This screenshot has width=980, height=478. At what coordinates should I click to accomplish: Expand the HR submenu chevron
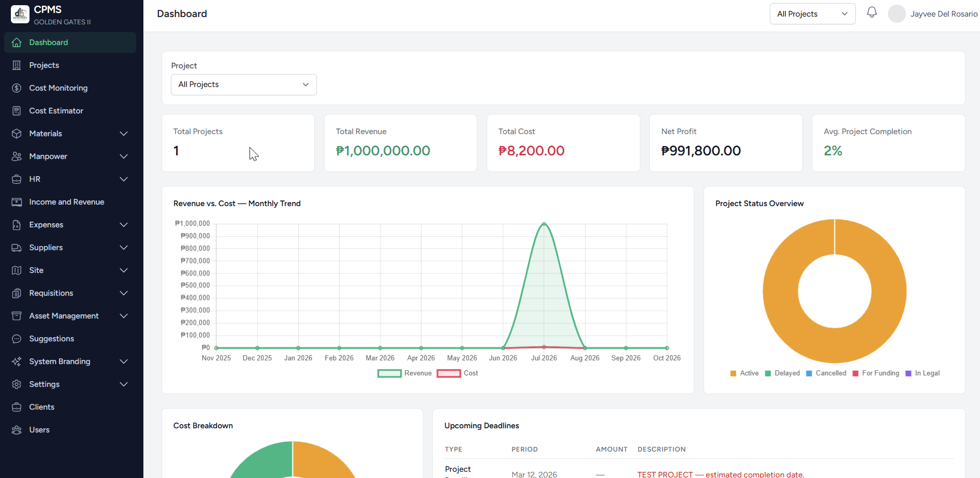click(x=124, y=179)
